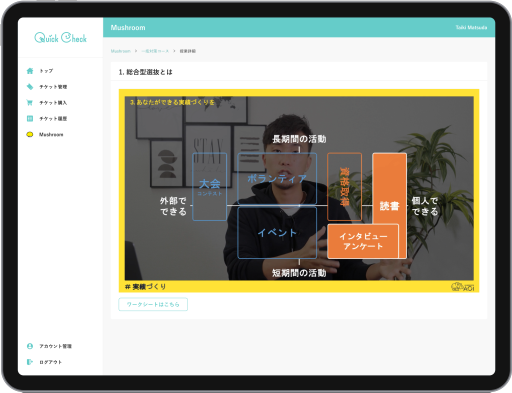Click the account person icon for アカウント管理

coord(30,346)
